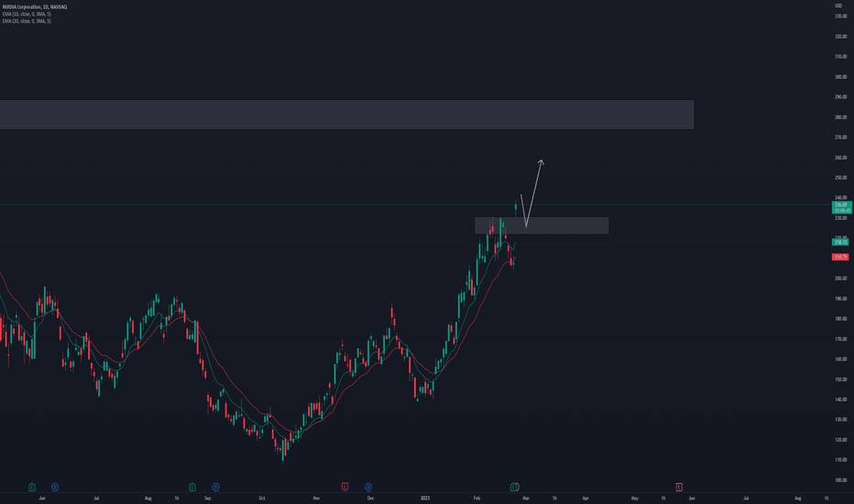Open the blue dividend marker at chart's far left
This screenshot has width=854, height=504.
point(55,487)
